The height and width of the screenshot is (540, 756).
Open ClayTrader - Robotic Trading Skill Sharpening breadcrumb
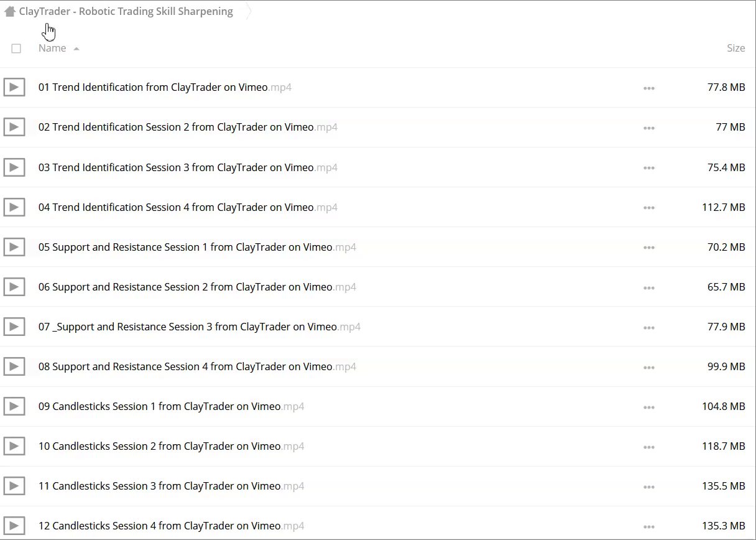[126, 11]
